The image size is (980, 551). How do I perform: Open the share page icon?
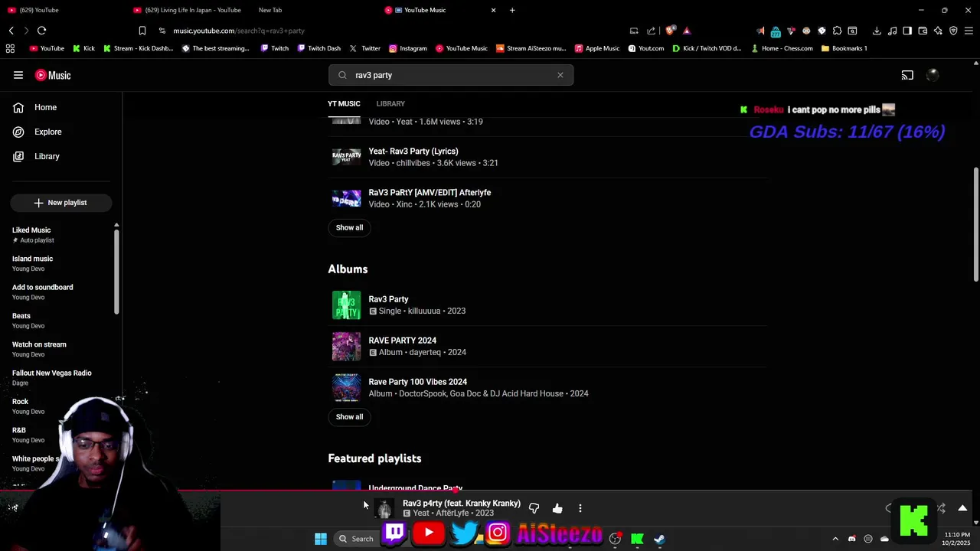[651, 31]
